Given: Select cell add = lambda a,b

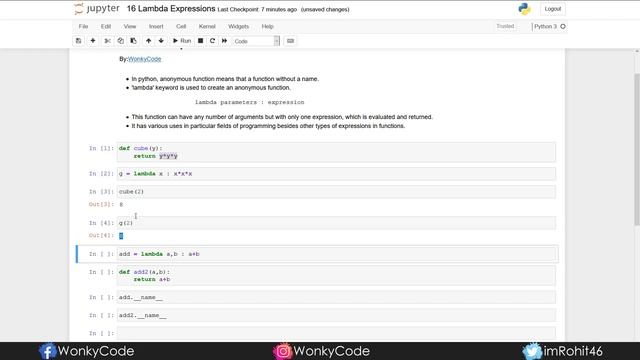Looking at the screenshot, I should (336, 254).
